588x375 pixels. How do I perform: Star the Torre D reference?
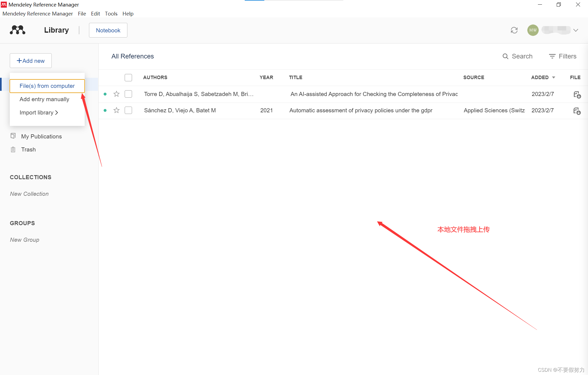point(117,94)
